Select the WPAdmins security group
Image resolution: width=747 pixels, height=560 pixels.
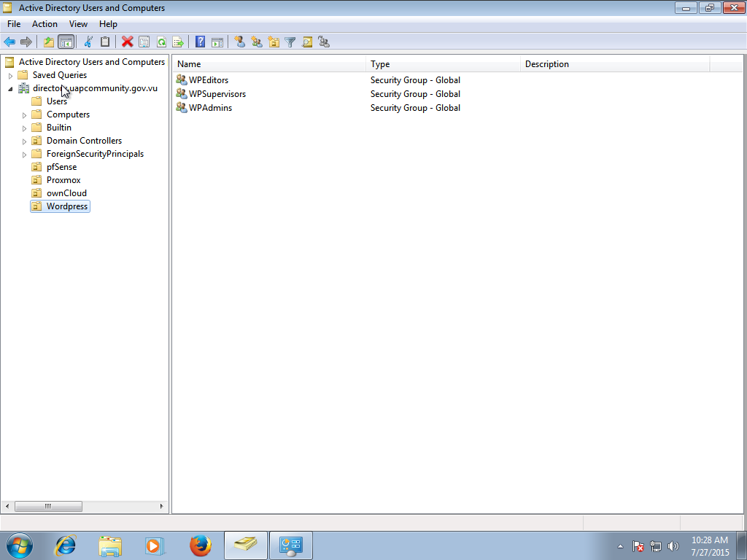click(x=210, y=108)
